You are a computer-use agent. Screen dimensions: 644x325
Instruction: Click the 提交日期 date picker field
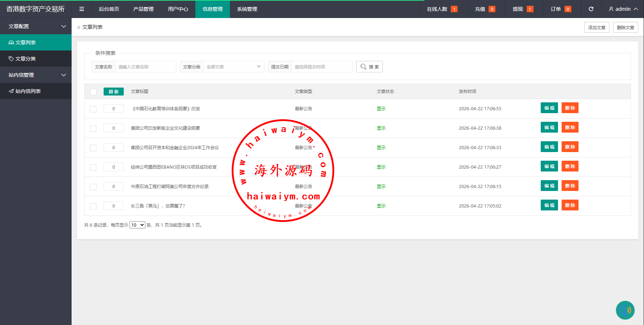tap(322, 67)
